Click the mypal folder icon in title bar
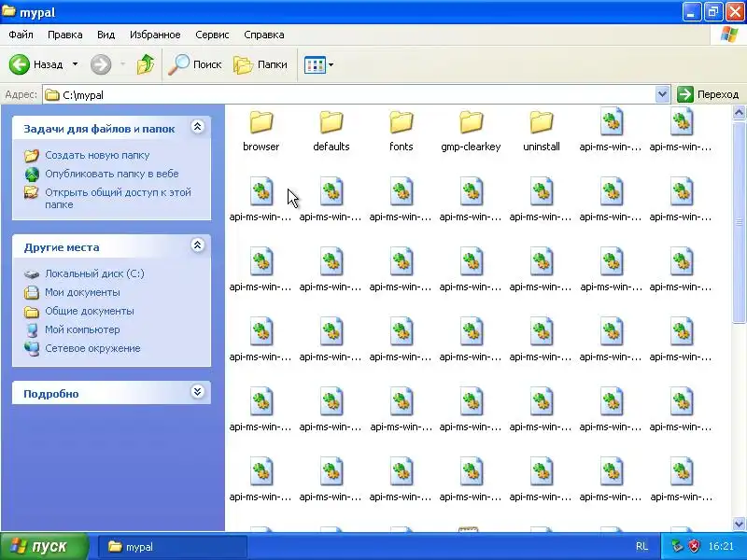 click(8, 11)
